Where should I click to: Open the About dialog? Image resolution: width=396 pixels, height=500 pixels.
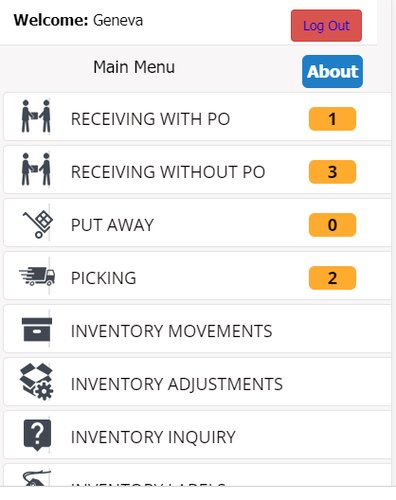(332, 71)
